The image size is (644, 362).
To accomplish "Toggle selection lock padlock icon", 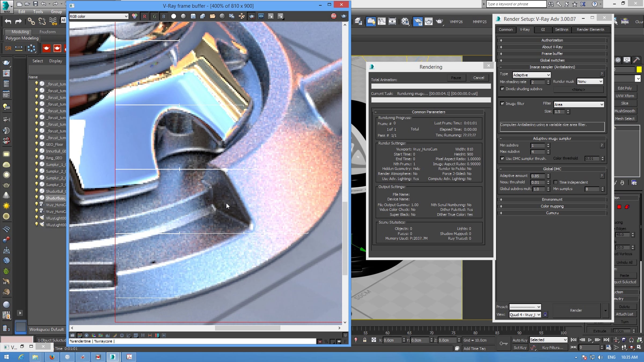I will tap(365, 340).
